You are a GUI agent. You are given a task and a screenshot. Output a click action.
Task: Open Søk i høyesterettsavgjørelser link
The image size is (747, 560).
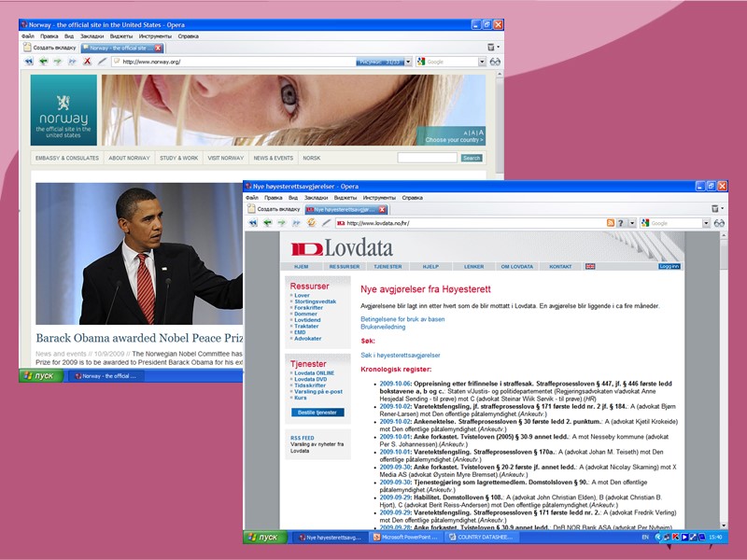click(x=401, y=356)
